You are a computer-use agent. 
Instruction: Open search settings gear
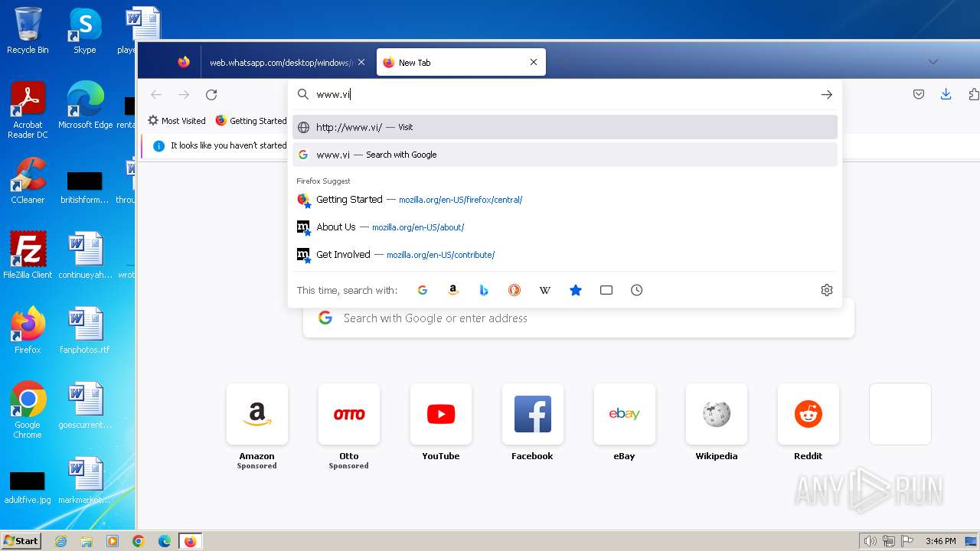[x=827, y=290]
